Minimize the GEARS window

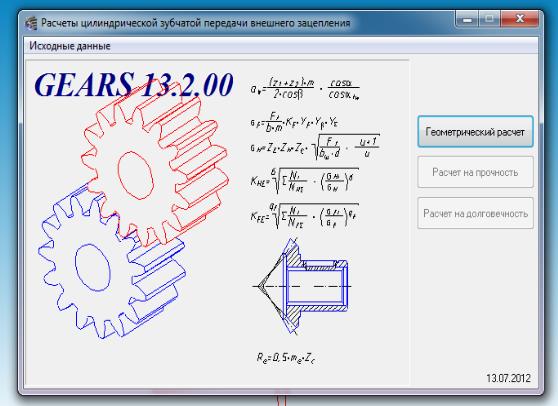click(x=467, y=19)
